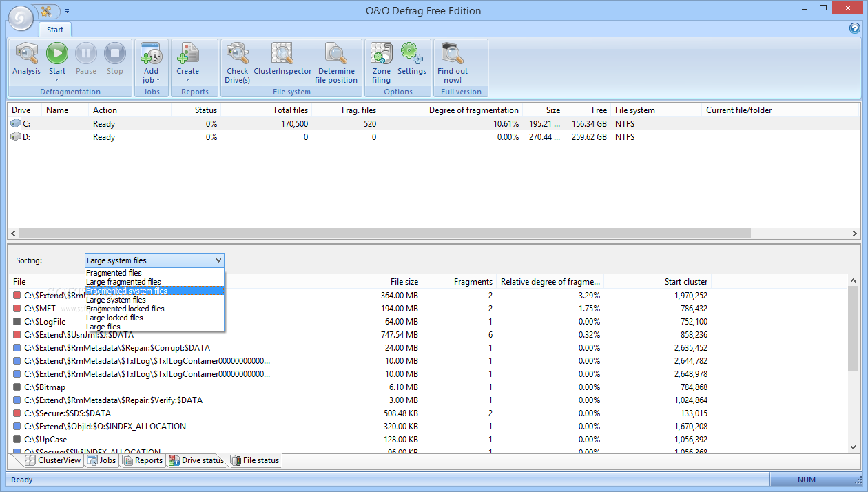868x492 pixels.
Task: Expand the Create dropdown arrow
Action: click(x=187, y=80)
